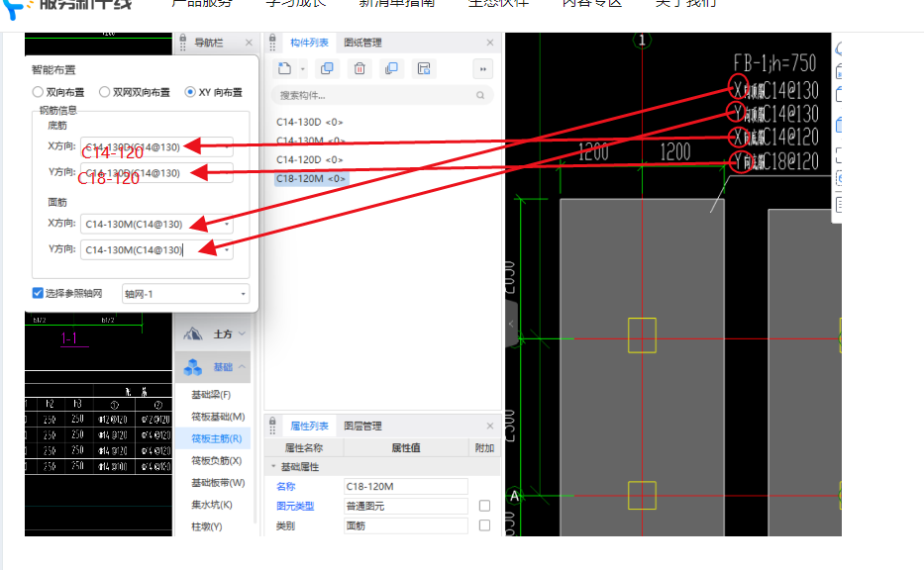Close the 导航栏 panel
Image resolution: width=924 pixels, height=570 pixels.
pos(249,43)
